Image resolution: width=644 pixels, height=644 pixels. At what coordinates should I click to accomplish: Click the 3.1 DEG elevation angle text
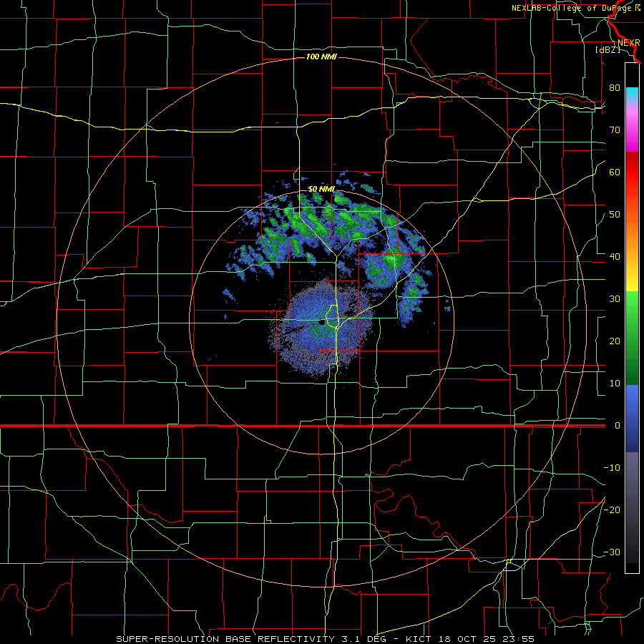tap(365, 639)
